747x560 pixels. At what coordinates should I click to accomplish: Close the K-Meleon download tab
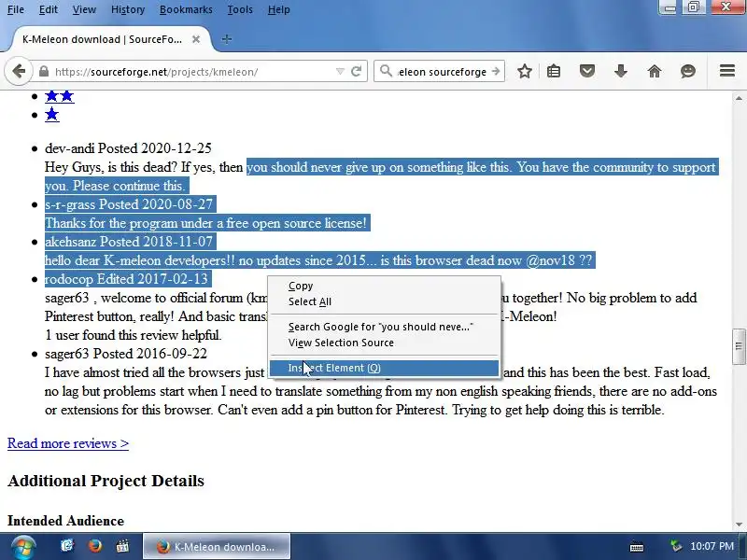coord(196,39)
